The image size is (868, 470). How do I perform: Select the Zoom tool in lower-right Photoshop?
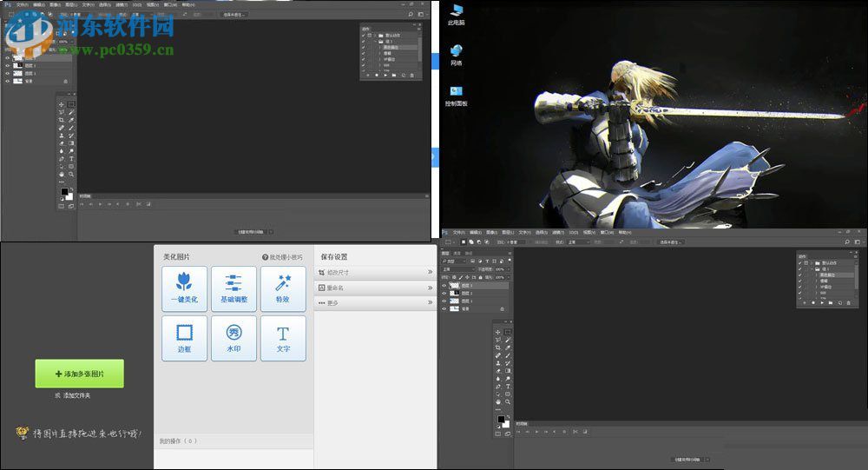[x=508, y=401]
